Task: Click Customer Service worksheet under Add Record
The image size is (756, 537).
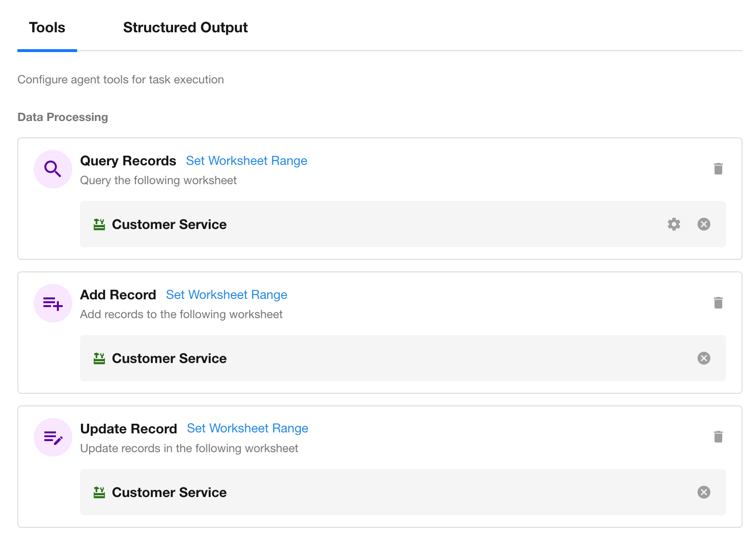Action: tap(169, 358)
